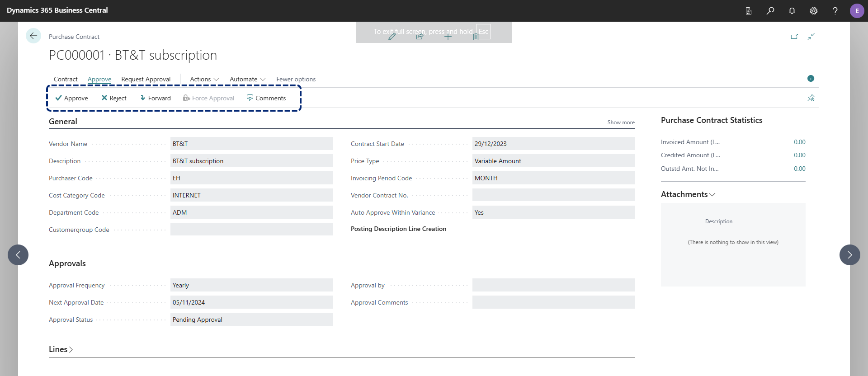Viewport: 868px width, 376px height.
Task: Click Contract Start Date field
Action: click(553, 144)
